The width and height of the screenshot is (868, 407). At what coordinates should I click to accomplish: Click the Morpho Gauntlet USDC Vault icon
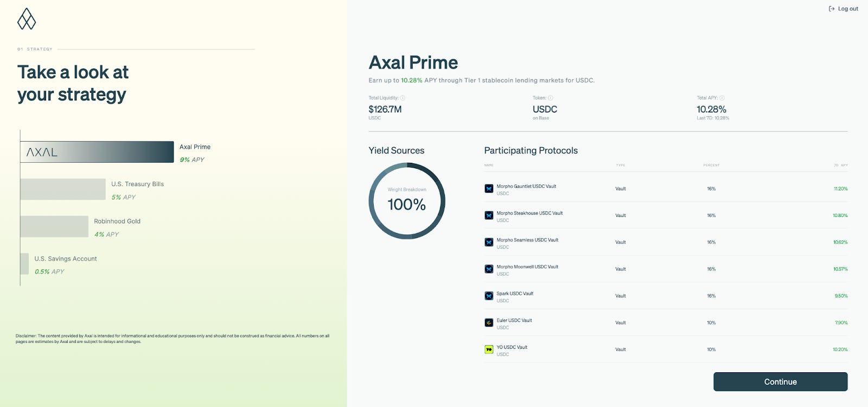point(489,189)
